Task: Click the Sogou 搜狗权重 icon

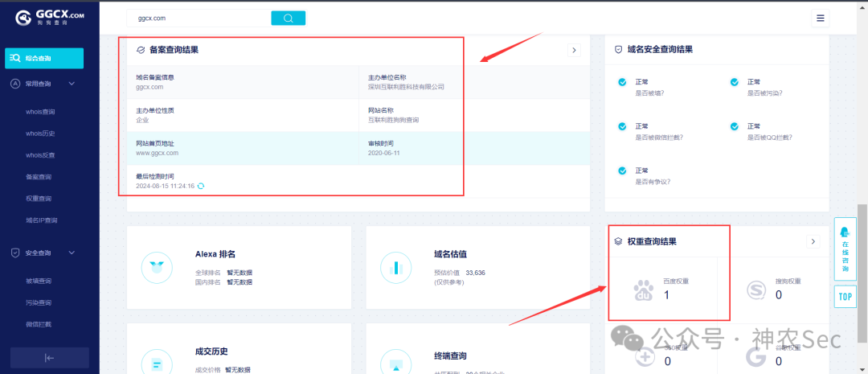Action: (x=757, y=290)
